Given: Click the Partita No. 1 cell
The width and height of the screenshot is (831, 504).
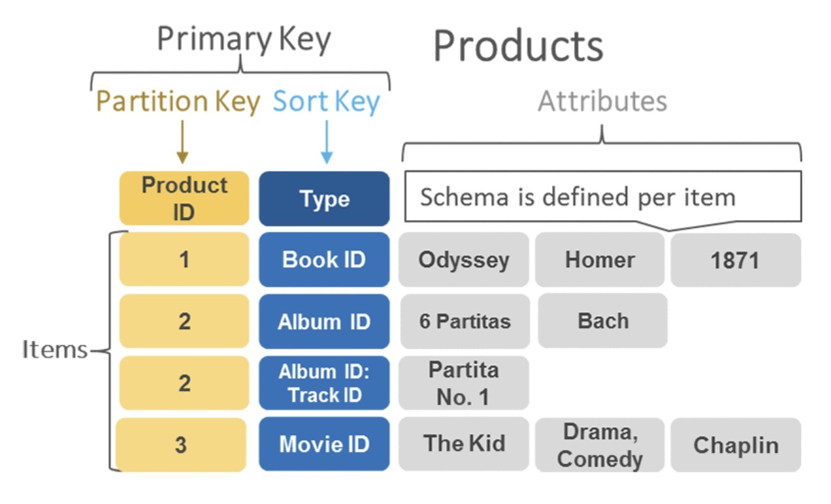Looking at the screenshot, I should (464, 383).
